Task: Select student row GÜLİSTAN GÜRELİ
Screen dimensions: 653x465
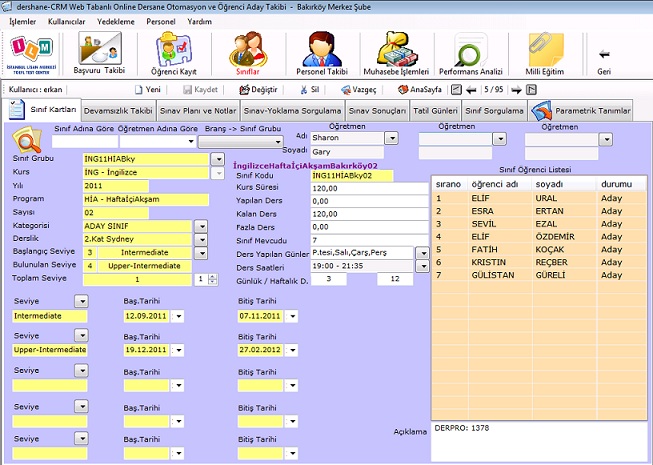Action: pyautogui.click(x=539, y=275)
